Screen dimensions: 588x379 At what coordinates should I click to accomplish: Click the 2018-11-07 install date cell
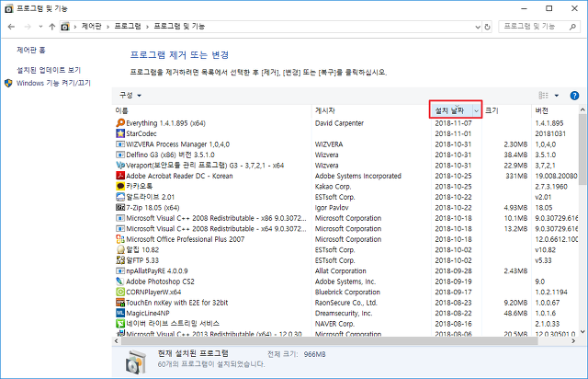point(453,123)
